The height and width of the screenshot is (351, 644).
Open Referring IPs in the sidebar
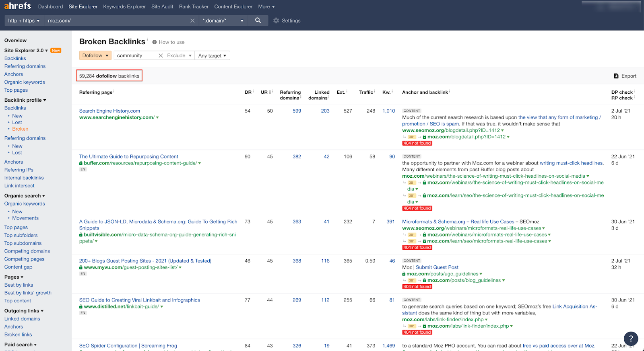(19, 170)
